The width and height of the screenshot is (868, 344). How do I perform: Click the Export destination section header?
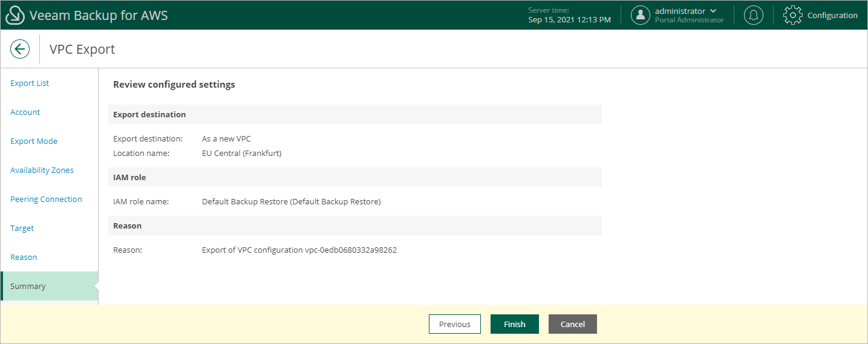[355, 114]
